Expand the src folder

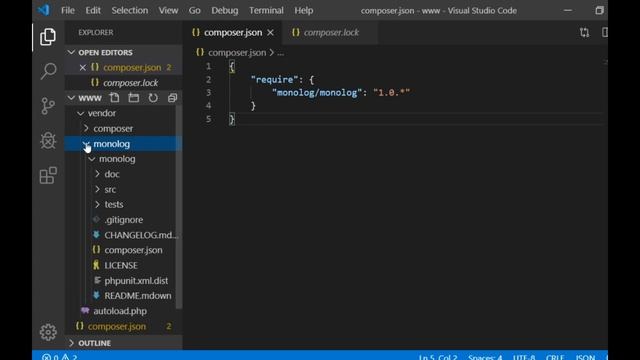coord(97,189)
